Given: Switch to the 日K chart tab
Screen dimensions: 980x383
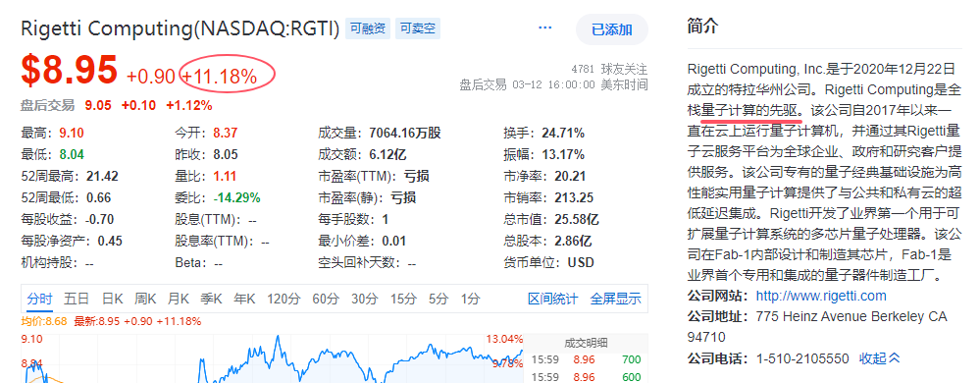Looking at the screenshot, I should (112, 299).
